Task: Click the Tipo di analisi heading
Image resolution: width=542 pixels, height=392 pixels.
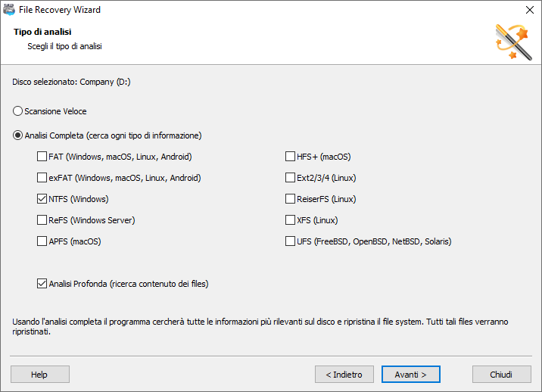Action: (42, 32)
